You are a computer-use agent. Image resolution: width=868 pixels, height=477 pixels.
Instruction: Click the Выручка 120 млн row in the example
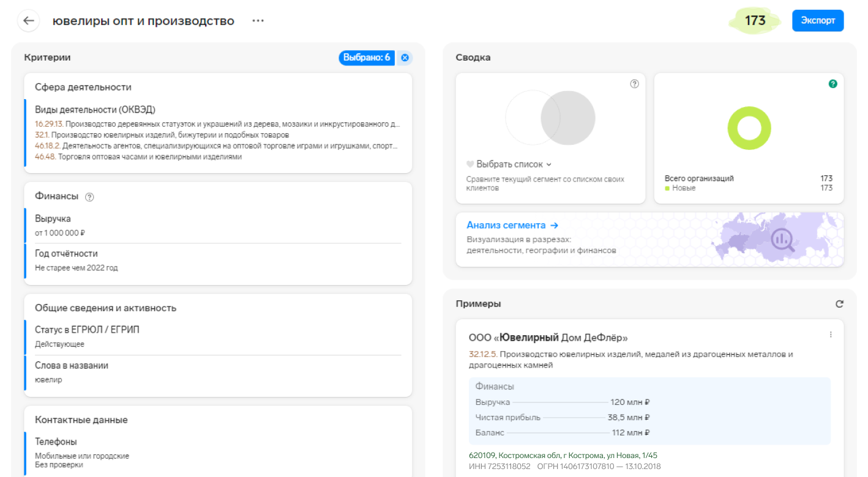click(x=563, y=402)
